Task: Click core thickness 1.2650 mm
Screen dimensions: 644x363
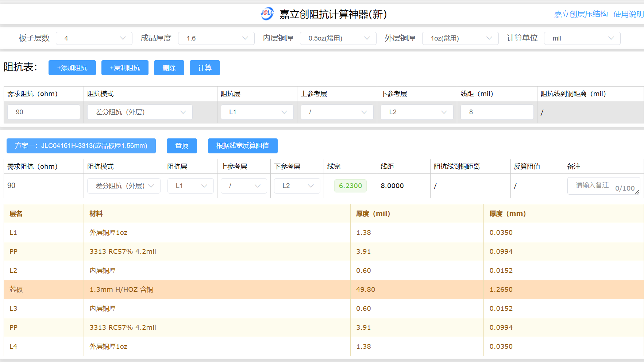Action: tap(501, 290)
